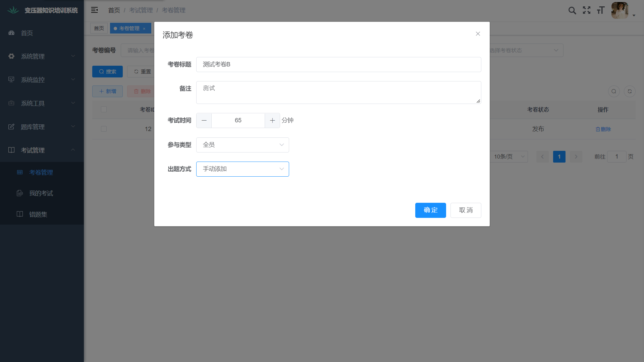This screenshot has width=644, height=362.
Task: Click the user avatar thumbnail
Action: (x=620, y=10)
